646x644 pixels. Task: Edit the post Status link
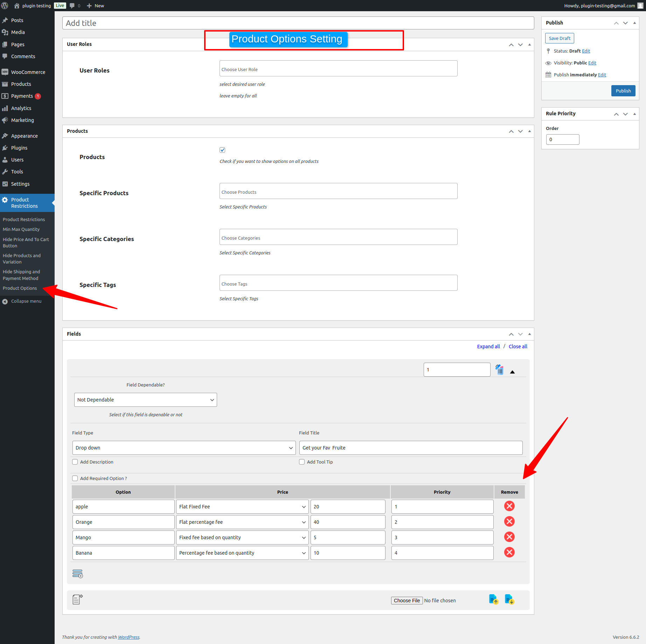(586, 51)
